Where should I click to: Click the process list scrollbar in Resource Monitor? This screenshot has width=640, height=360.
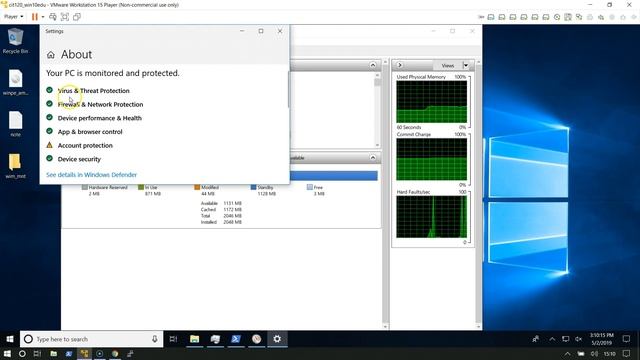[377, 110]
